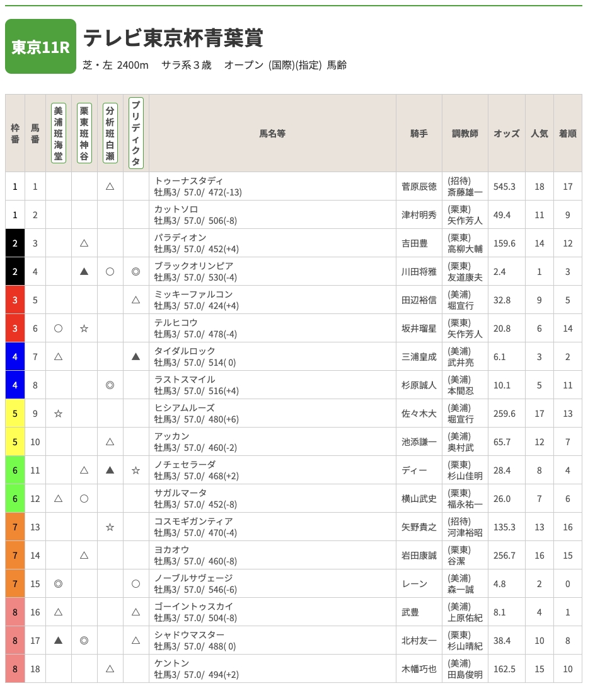Click the 分析班白瀬 header pill
The height and width of the screenshot is (700, 600).
pyautogui.click(x=110, y=133)
